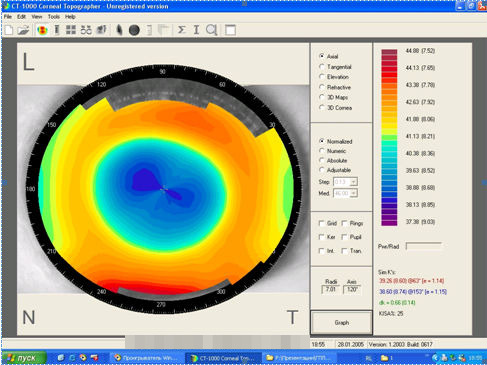Open the Tools menu
This screenshot has height=365, width=487.
point(54,17)
